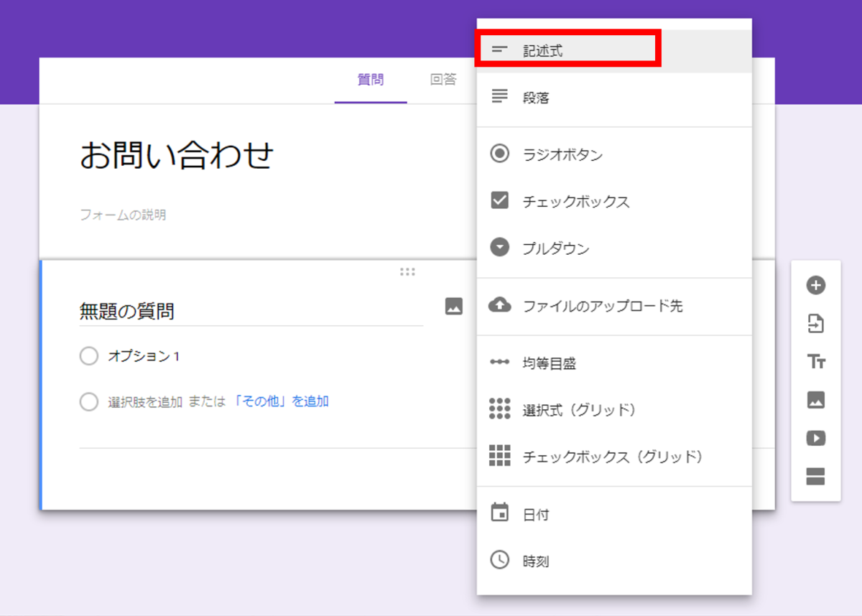Click image icon beside 無題の質問

point(453,307)
